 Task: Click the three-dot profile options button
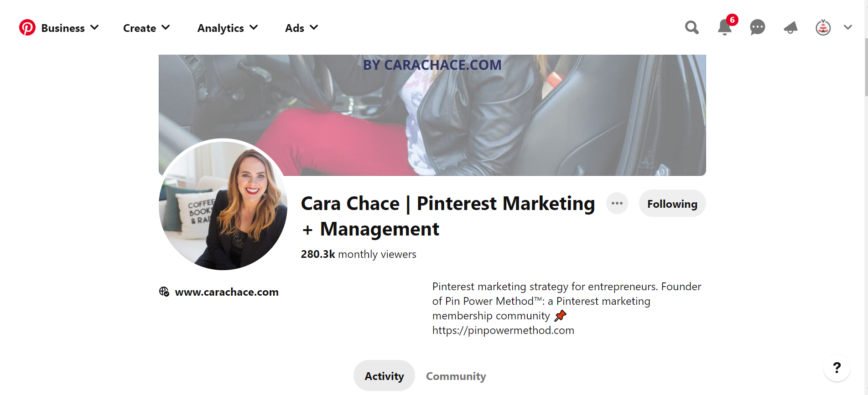[617, 203]
